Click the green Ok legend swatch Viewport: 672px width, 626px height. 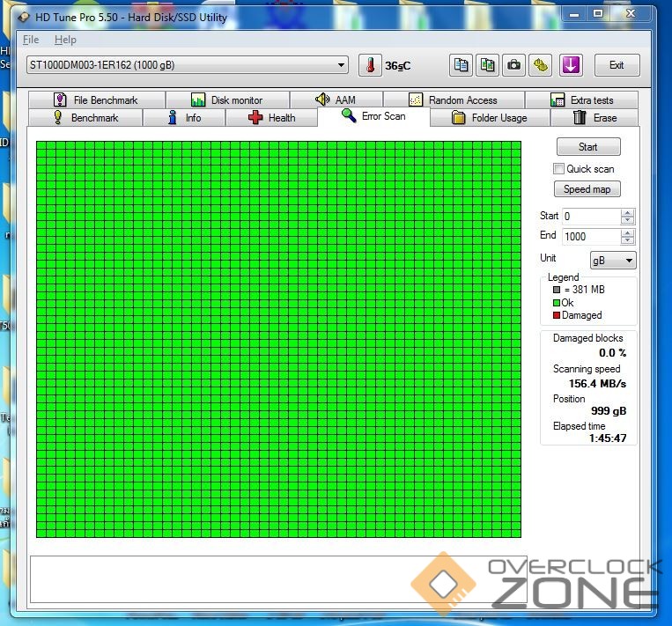click(x=557, y=303)
